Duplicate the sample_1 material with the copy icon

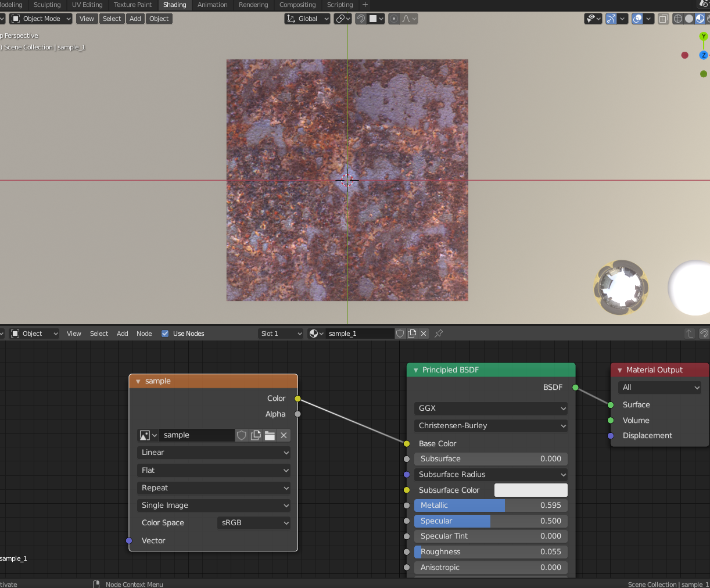tap(412, 334)
